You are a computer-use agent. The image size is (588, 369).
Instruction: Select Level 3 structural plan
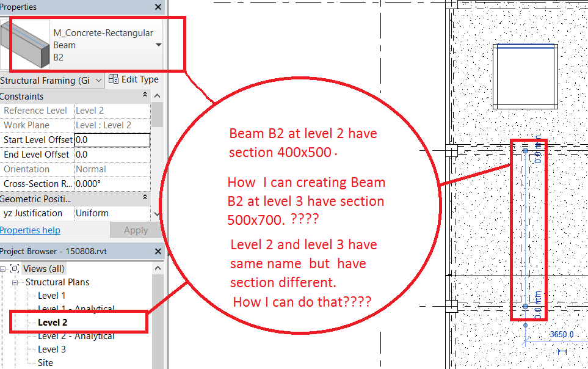(52, 349)
